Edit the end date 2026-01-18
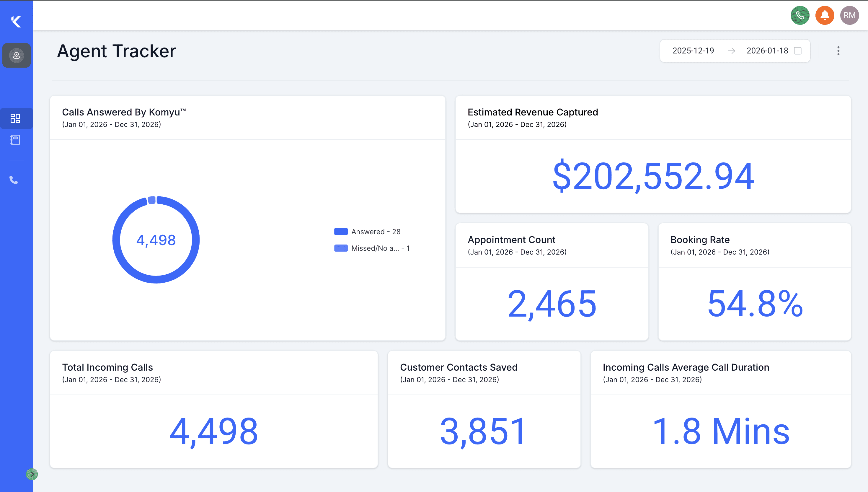 click(x=767, y=51)
